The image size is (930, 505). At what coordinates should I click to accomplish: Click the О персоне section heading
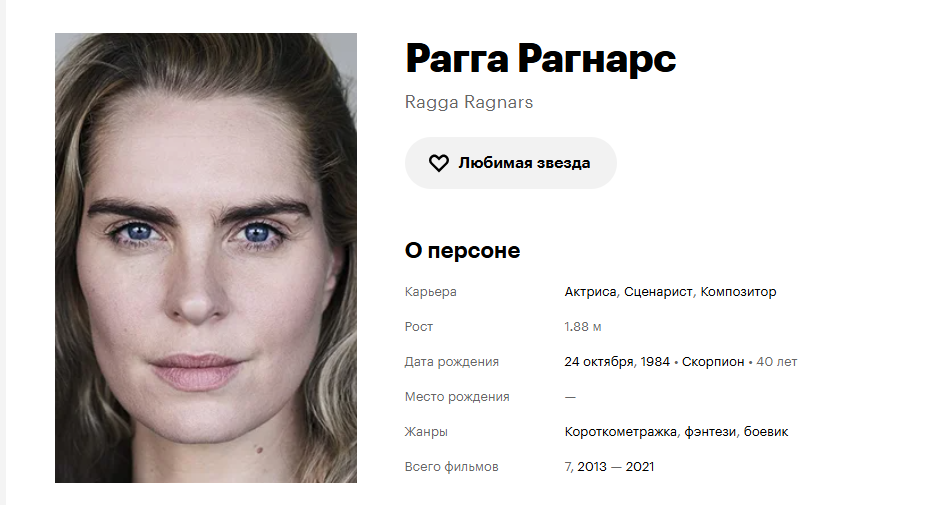(462, 250)
